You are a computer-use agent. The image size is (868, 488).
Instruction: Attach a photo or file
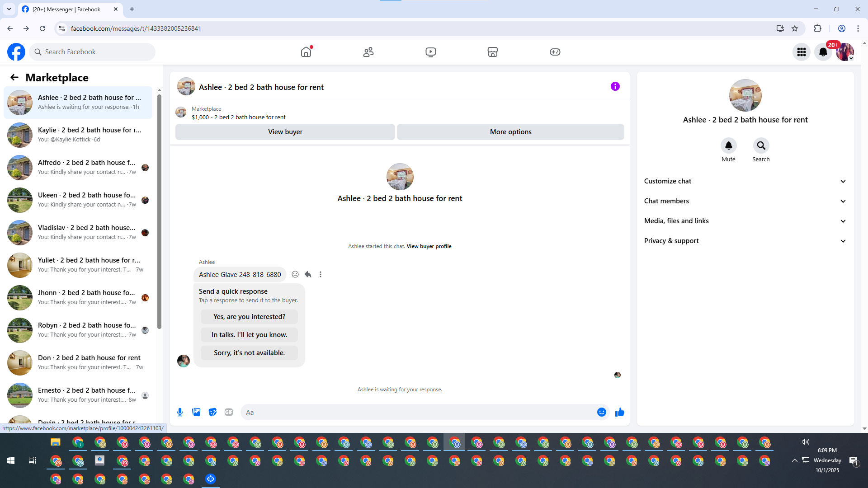[196, 412]
